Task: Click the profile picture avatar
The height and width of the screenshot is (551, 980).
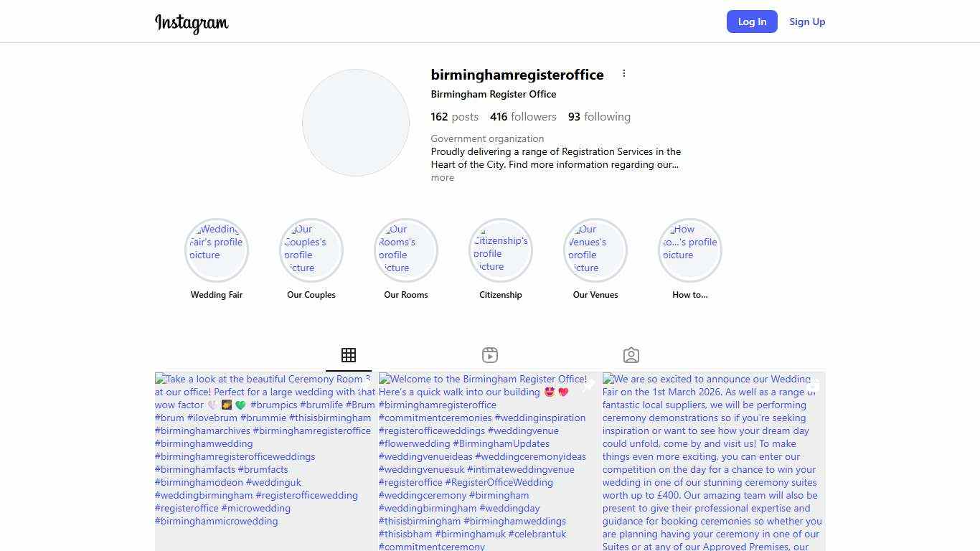Action: pos(356,123)
